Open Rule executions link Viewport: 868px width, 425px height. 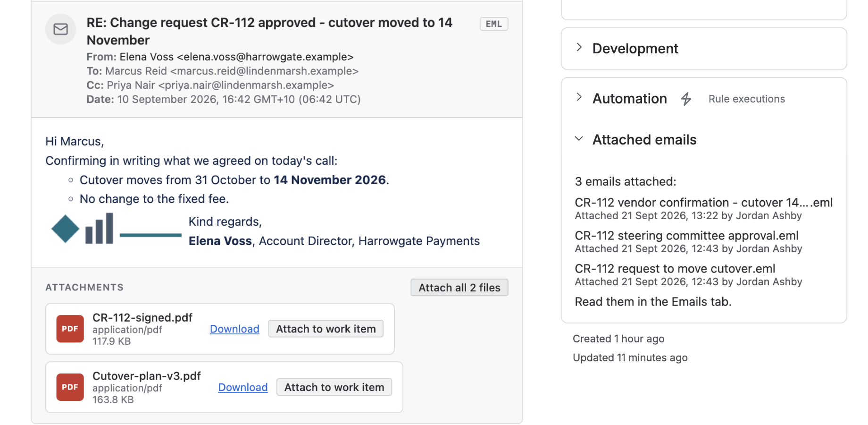tap(747, 99)
